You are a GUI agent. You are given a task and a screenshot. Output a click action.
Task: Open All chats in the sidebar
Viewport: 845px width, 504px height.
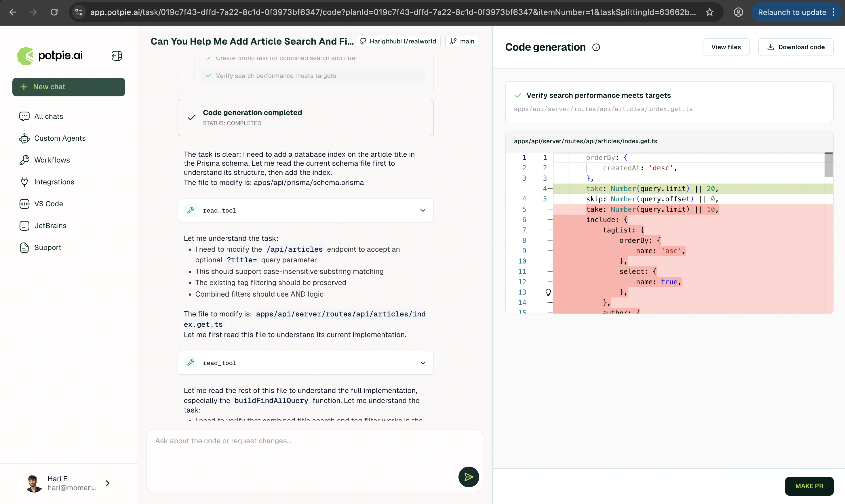49,116
